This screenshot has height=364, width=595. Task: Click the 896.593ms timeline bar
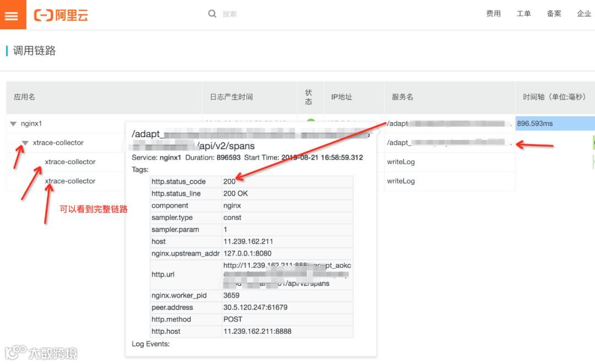pyautogui.click(x=555, y=123)
